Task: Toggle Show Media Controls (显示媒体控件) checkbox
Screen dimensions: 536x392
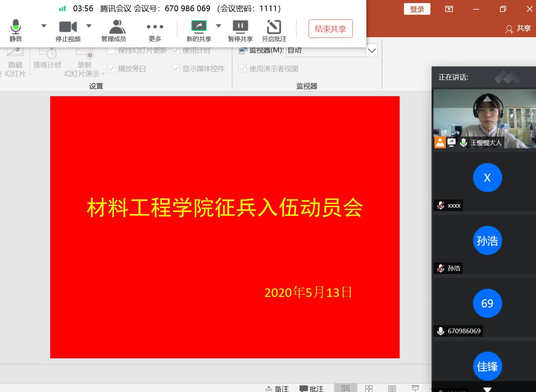Action: coord(176,69)
